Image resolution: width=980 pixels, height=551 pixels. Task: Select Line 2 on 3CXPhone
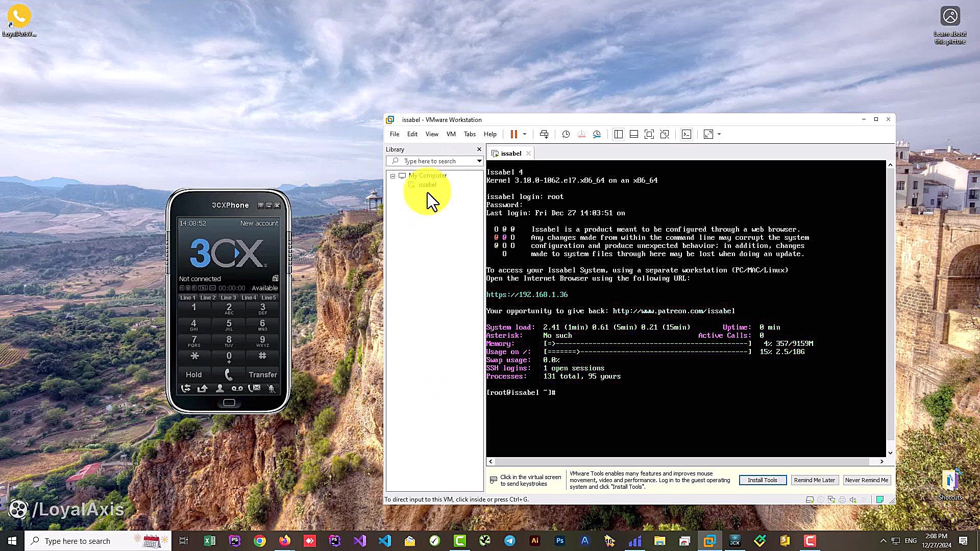(x=208, y=297)
